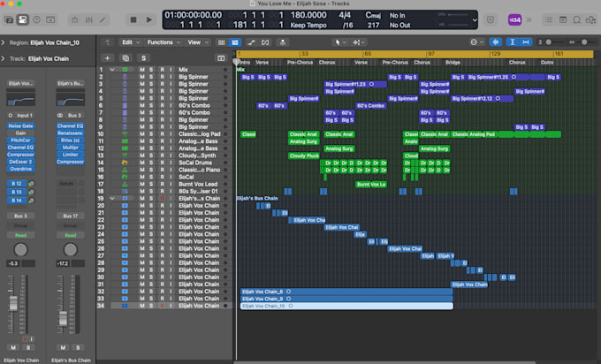Click the Input 1 slot
This screenshot has width=601, height=364.
[x=20, y=116]
